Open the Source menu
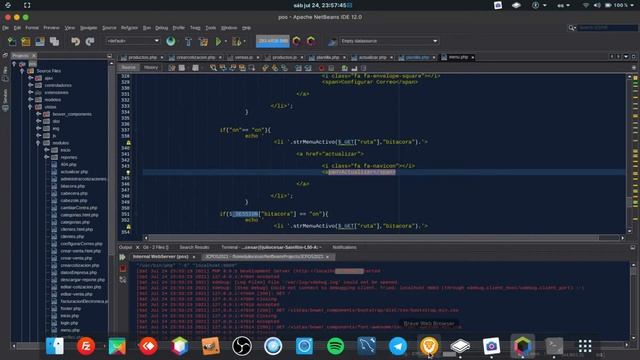Viewport: 640px width, 360px height. (109, 28)
